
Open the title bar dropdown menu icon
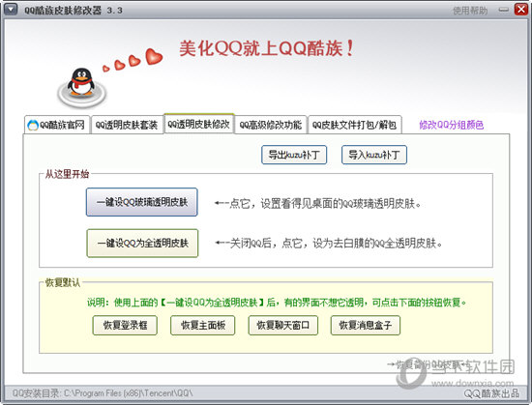(11, 9)
